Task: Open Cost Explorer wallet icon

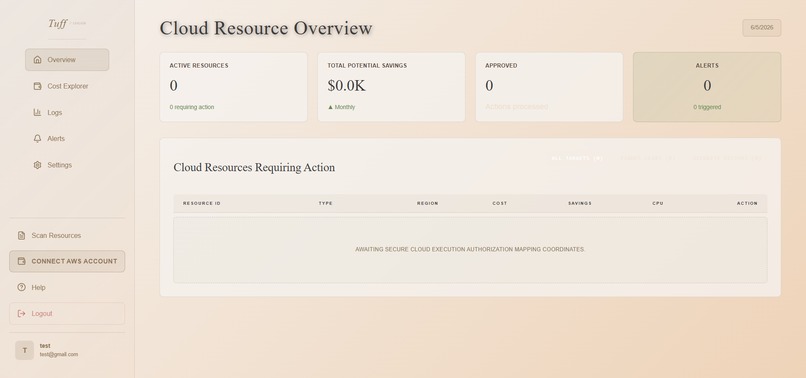Action: tap(38, 86)
